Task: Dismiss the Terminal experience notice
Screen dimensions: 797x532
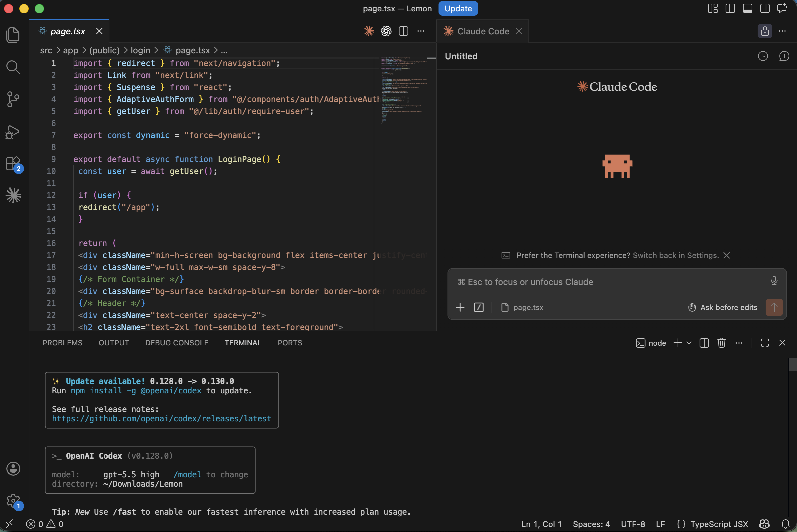Action: click(726, 255)
